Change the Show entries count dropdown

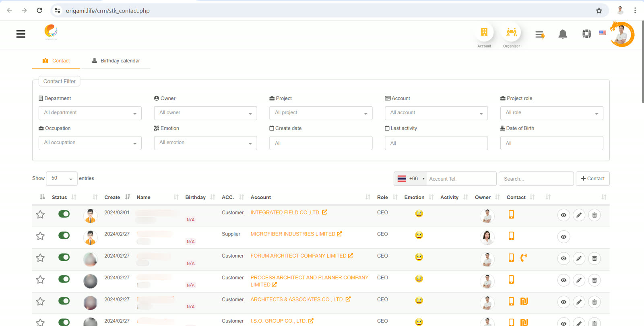pyautogui.click(x=62, y=178)
